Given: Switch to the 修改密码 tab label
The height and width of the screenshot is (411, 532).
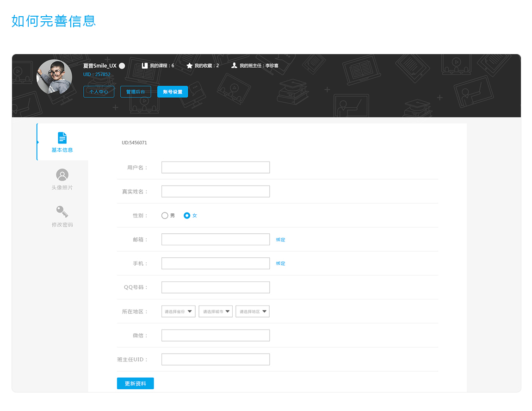Looking at the screenshot, I should (62, 224).
